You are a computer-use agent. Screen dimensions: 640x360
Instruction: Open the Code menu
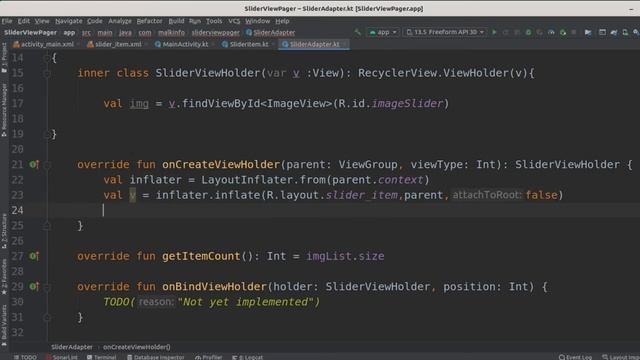point(95,21)
